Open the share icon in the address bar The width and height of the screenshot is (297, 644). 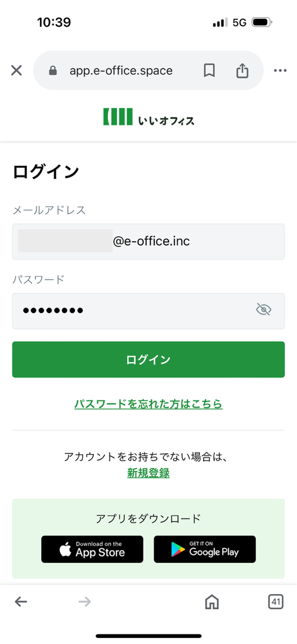tap(243, 70)
